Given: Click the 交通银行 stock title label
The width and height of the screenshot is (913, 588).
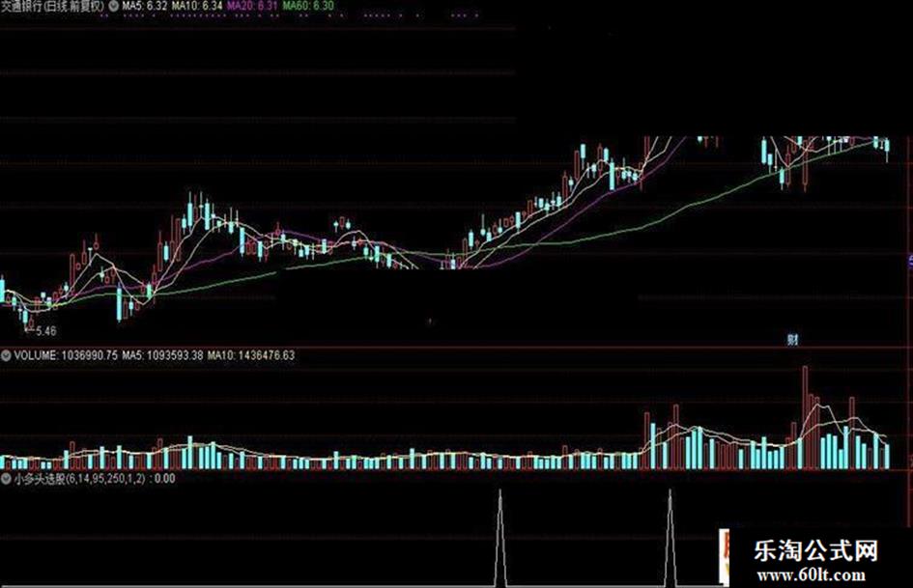Looking at the screenshot, I should [x=52, y=6].
